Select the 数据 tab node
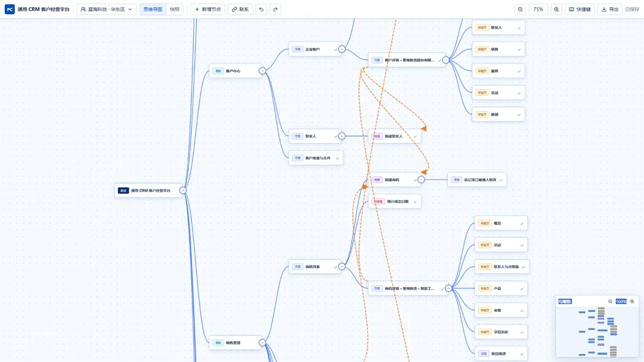This screenshot has width=644, height=362. [x=498, y=114]
